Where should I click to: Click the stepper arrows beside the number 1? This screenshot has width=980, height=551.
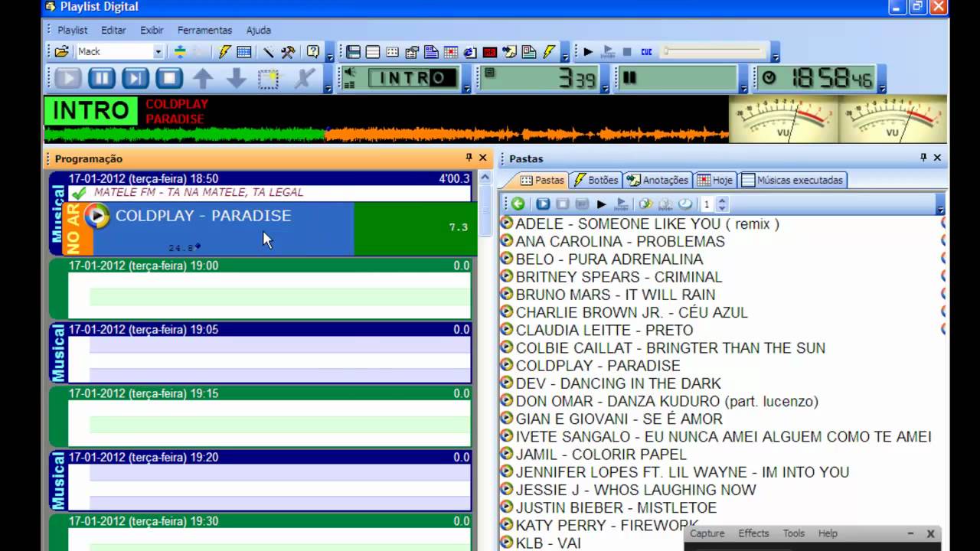coord(722,204)
